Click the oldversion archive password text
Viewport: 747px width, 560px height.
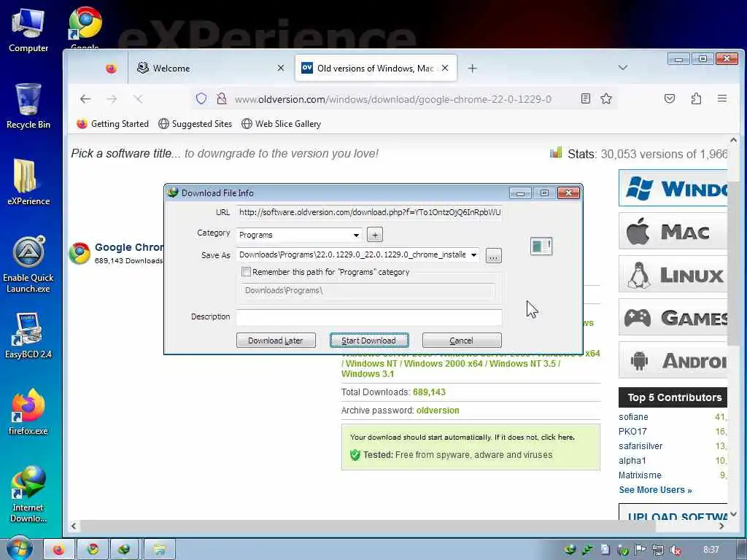click(438, 410)
